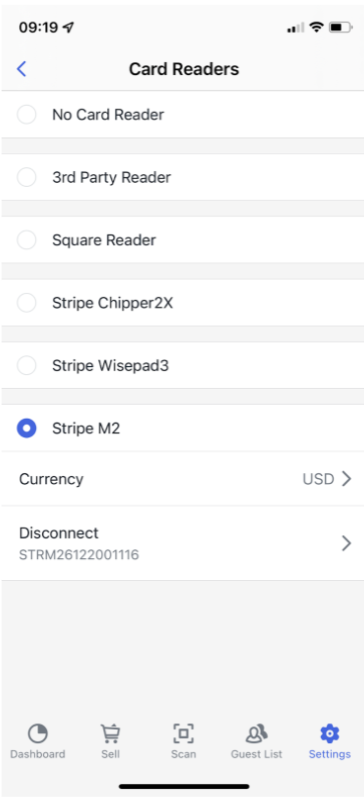Tap the Guest List people icon
Viewport: 364px width, 802px height.
(256, 734)
